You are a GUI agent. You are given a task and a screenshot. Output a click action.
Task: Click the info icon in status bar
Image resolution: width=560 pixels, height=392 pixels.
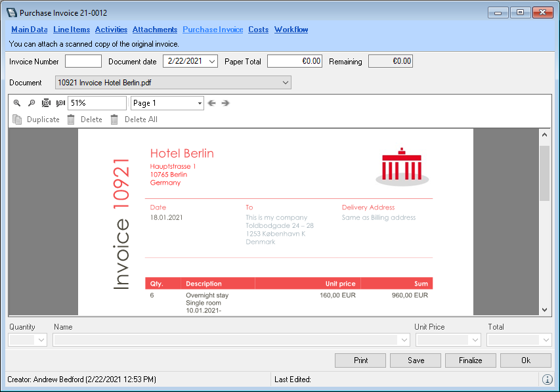tap(547, 380)
